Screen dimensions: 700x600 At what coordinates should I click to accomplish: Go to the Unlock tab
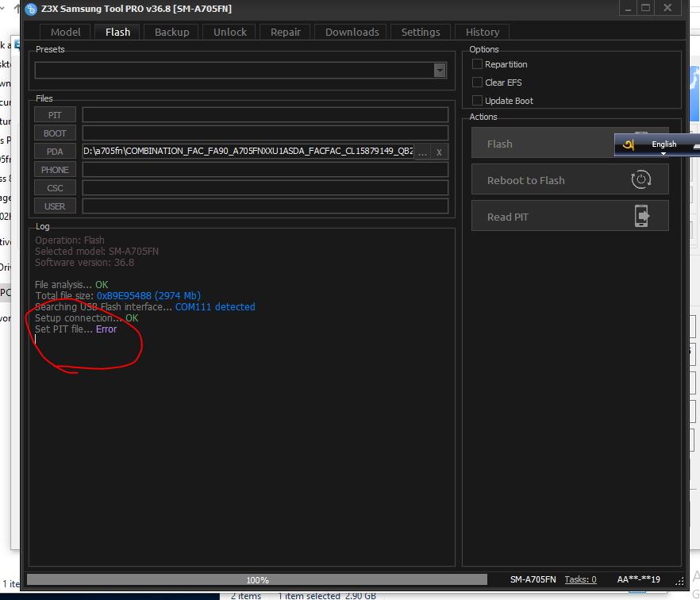(x=230, y=32)
